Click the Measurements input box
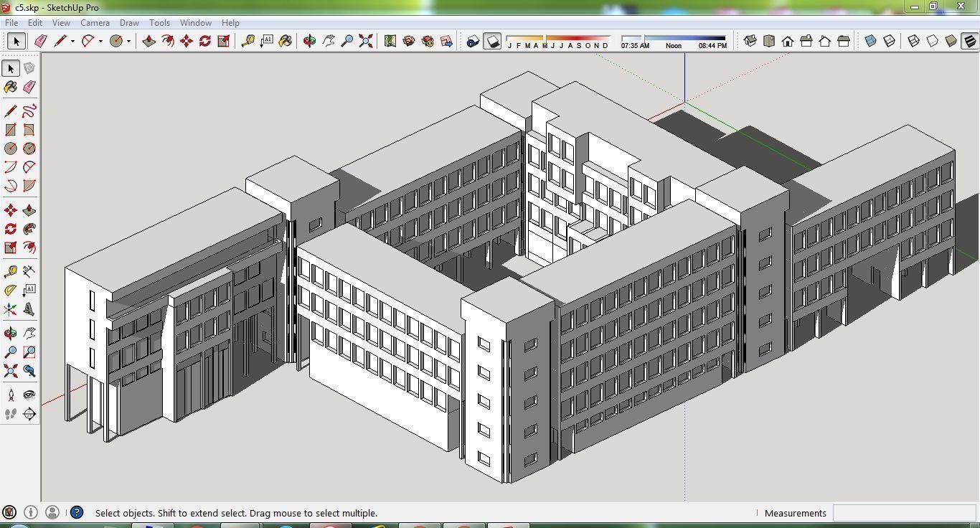 coord(905,513)
